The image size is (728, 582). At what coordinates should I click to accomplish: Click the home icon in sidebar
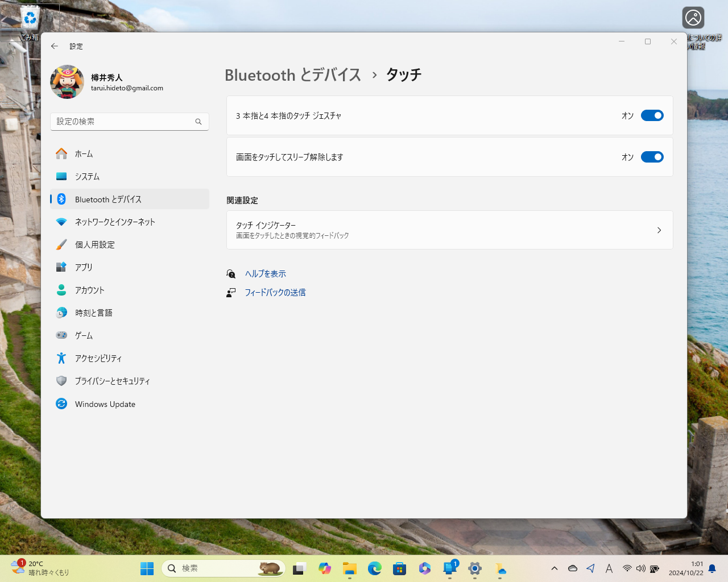tap(61, 153)
